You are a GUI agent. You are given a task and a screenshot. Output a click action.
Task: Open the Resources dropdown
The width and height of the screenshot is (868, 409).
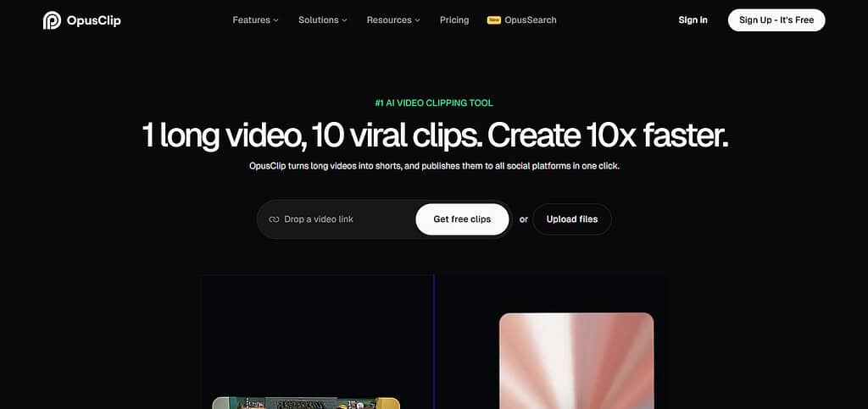(x=393, y=19)
